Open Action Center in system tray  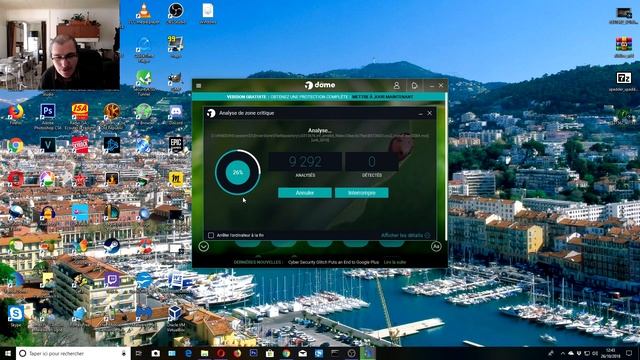(x=629, y=353)
